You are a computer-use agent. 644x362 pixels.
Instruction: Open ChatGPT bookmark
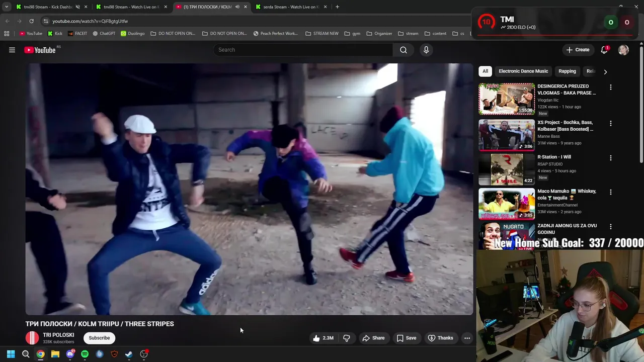click(104, 34)
